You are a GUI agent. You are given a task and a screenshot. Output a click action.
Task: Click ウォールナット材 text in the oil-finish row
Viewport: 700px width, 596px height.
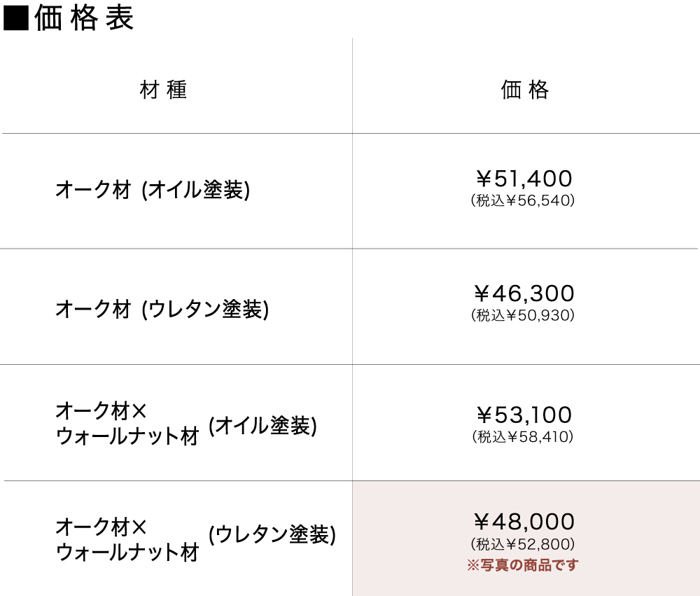(127, 437)
